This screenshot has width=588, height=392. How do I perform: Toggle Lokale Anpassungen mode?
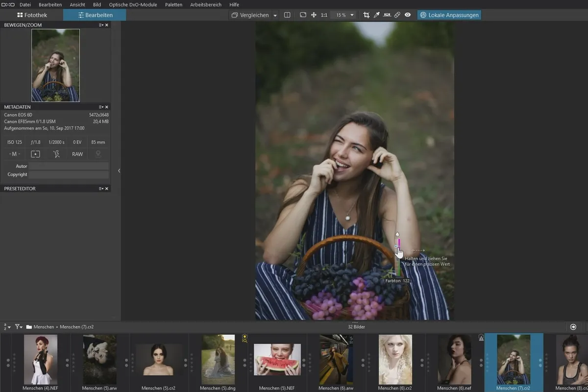pos(449,15)
